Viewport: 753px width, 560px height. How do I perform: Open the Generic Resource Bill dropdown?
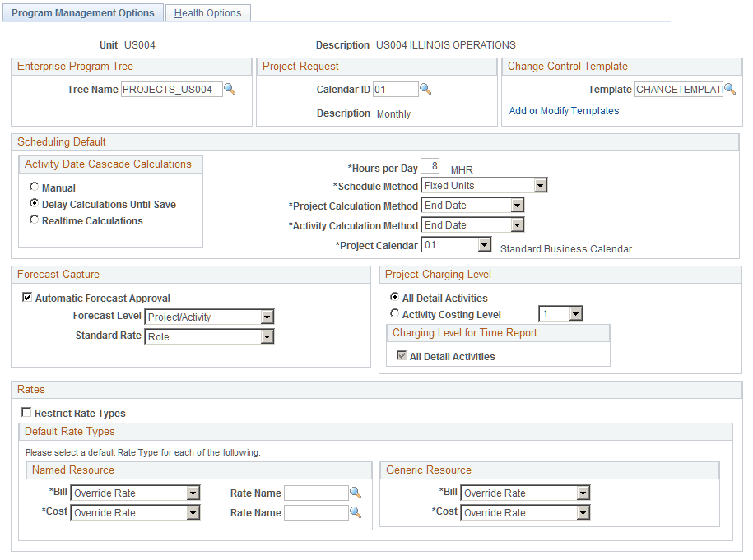(581, 493)
